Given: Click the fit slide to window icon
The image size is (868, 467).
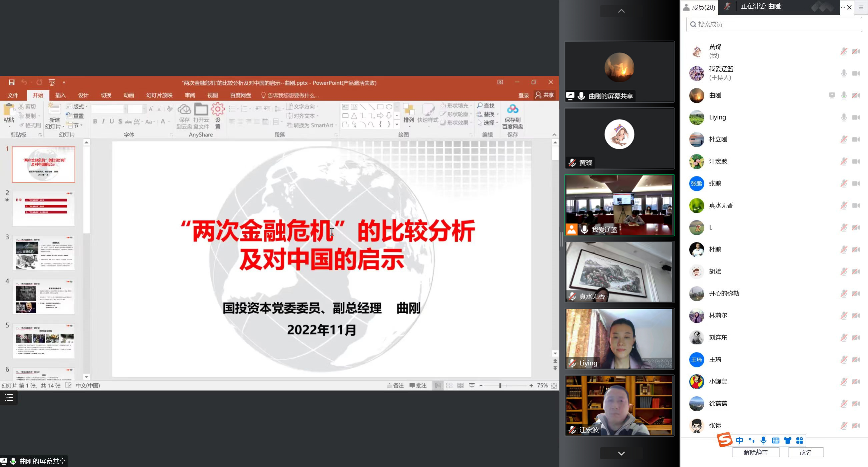Looking at the screenshot, I should [554, 385].
